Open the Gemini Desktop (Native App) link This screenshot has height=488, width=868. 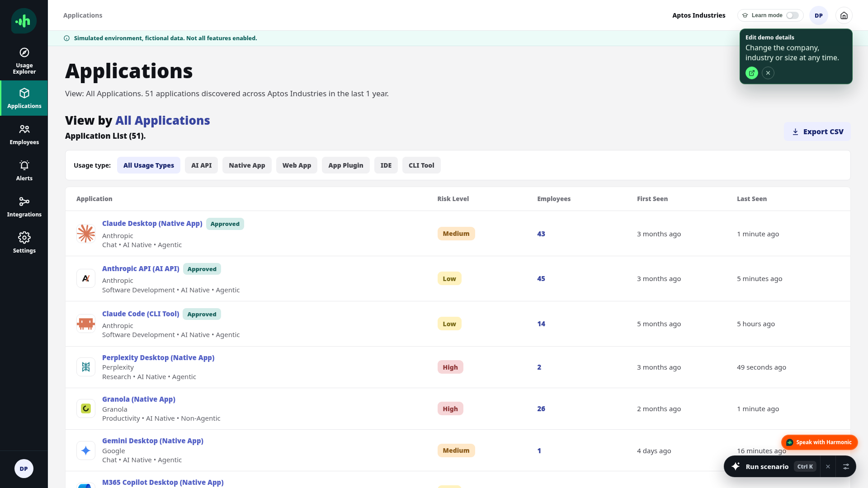pyautogui.click(x=153, y=441)
